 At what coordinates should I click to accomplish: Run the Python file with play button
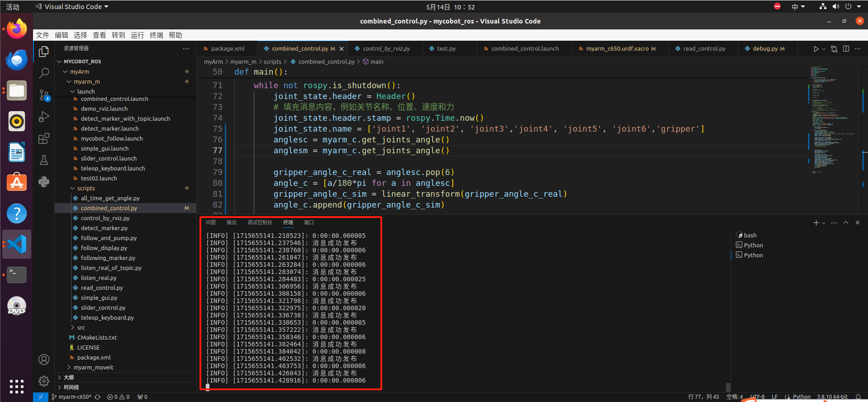(816, 49)
